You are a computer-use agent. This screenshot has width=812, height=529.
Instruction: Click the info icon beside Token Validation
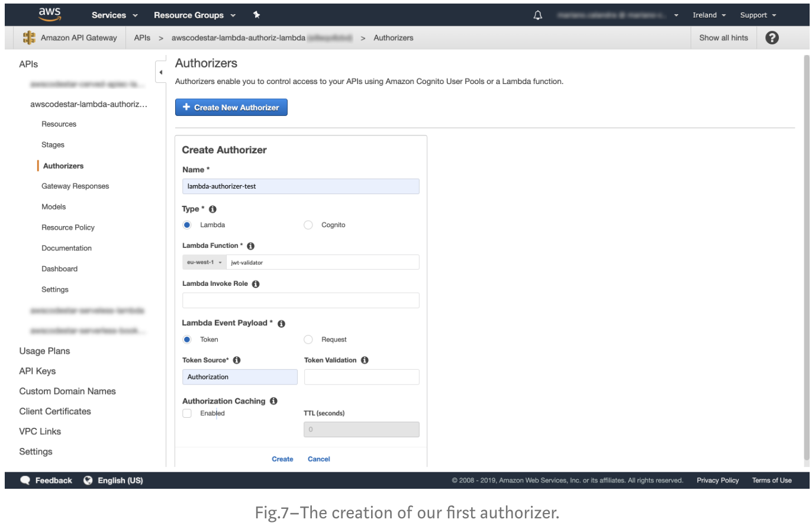pyautogui.click(x=365, y=360)
